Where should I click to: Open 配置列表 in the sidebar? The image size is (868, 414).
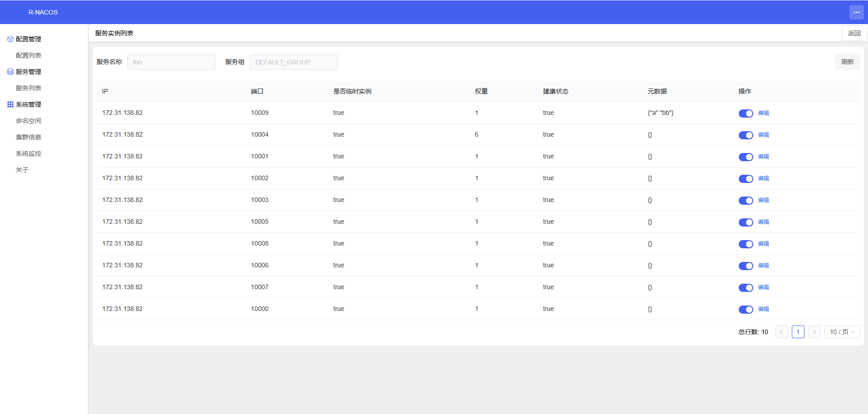[29, 55]
